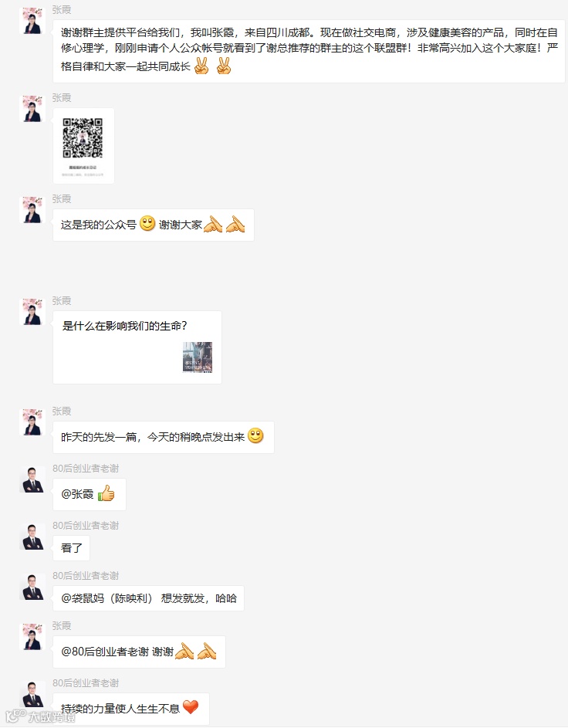This screenshot has height=728, width=568.
Task: Click the smiley emoji in '这是我的公众号' message
Action: tap(147, 223)
